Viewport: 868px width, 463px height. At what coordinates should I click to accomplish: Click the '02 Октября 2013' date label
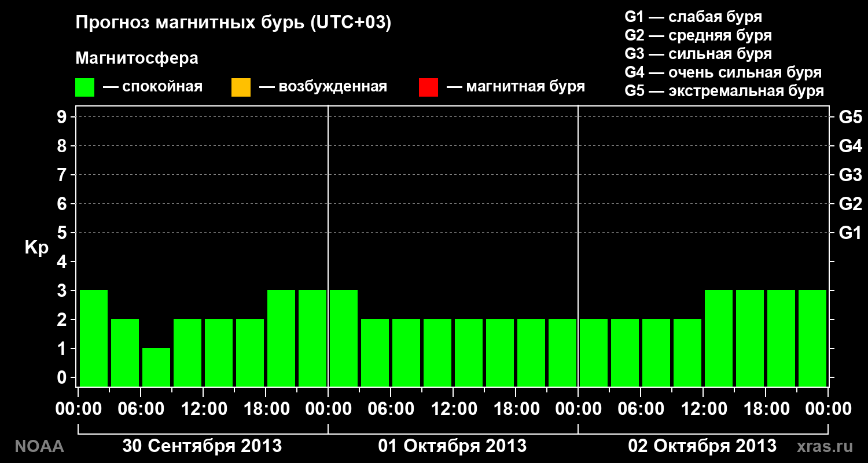[x=703, y=446]
